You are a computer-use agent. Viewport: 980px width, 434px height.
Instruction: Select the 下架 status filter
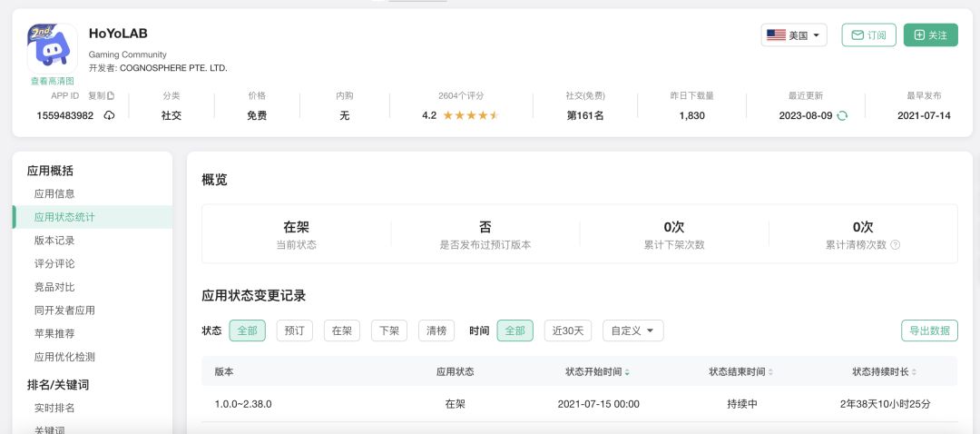click(x=389, y=330)
